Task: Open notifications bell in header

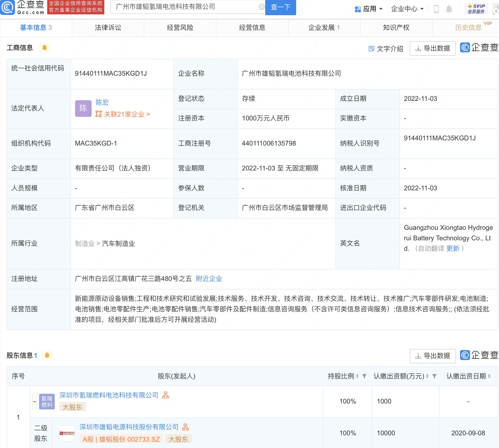Action: (449, 9)
